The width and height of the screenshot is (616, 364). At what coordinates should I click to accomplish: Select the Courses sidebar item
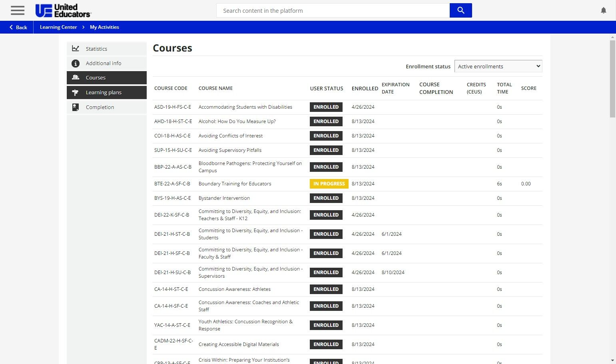point(107,78)
